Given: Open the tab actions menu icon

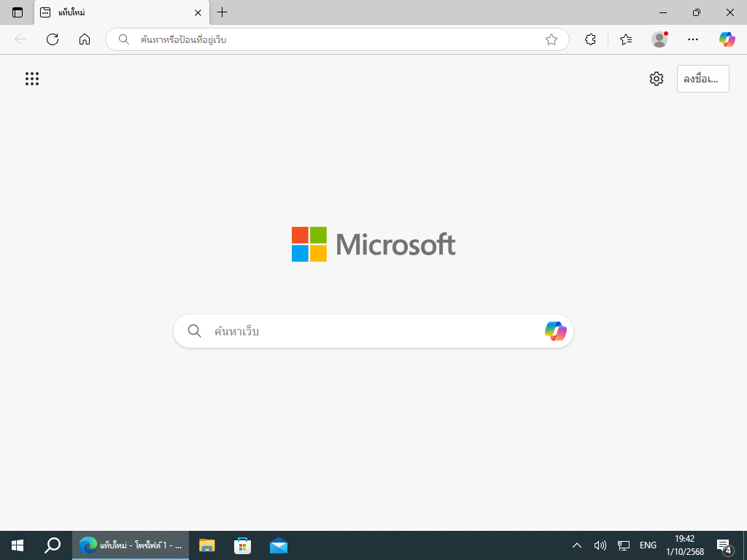Looking at the screenshot, I should pyautogui.click(x=18, y=12).
